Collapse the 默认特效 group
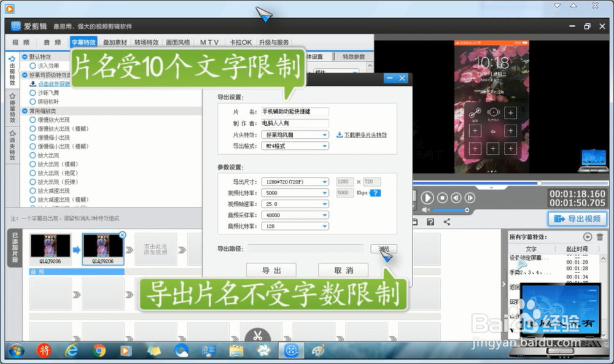The image size is (614, 364). pos(25,56)
